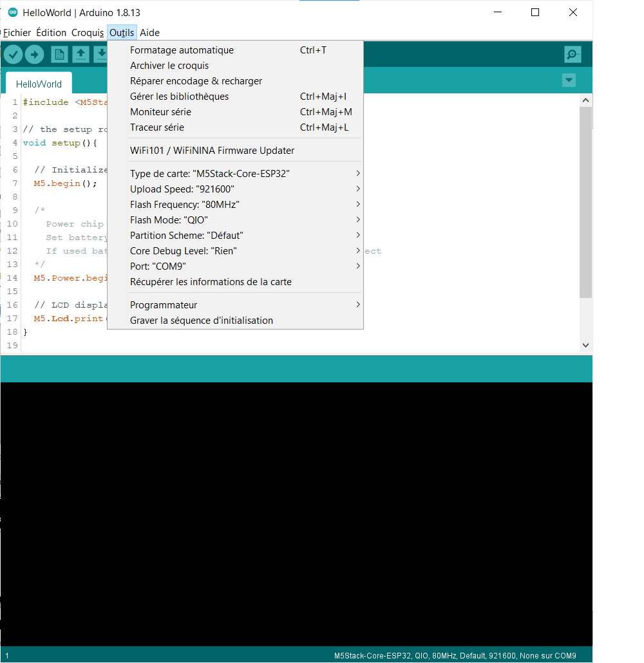Click the "void setup(){" code line

pyautogui.click(x=60, y=142)
